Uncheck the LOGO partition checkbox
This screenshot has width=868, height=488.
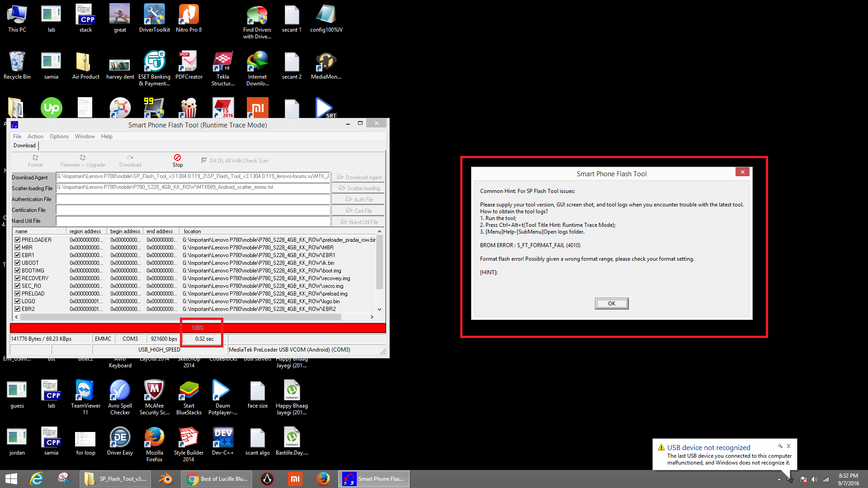[x=18, y=301]
